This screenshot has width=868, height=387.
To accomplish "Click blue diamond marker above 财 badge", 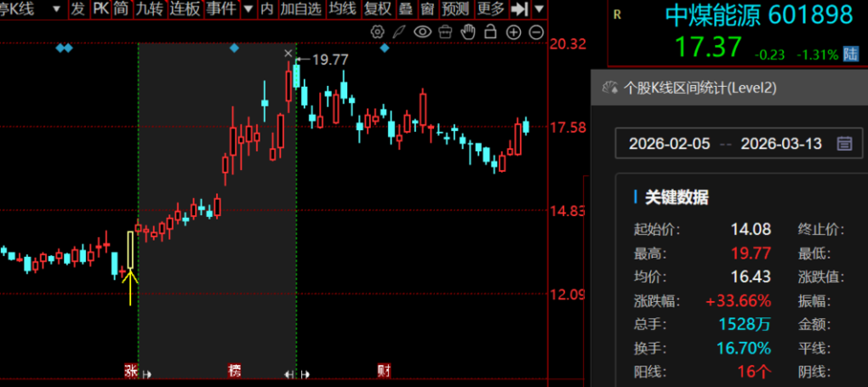I will 385,48.
